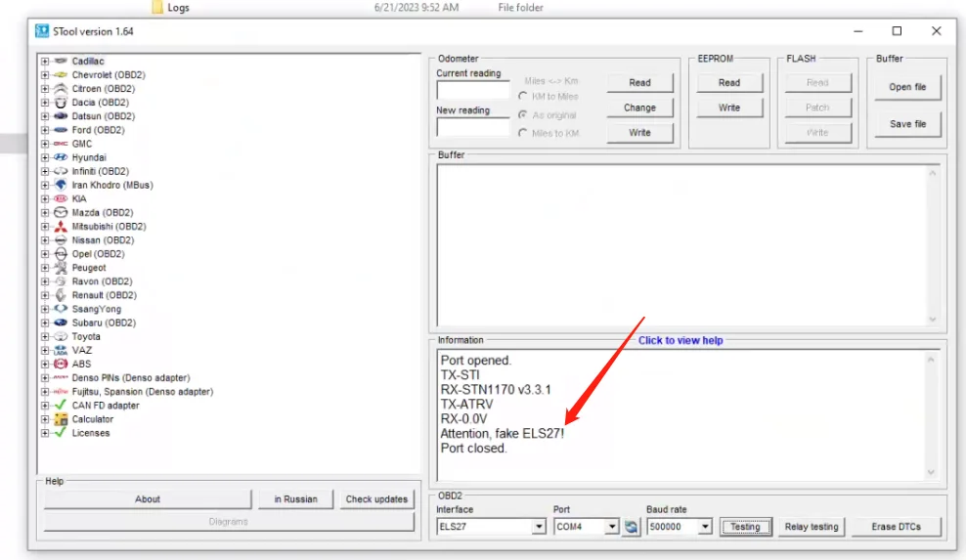Open the Click to view help link
This screenshot has width=966, height=560.
click(681, 340)
